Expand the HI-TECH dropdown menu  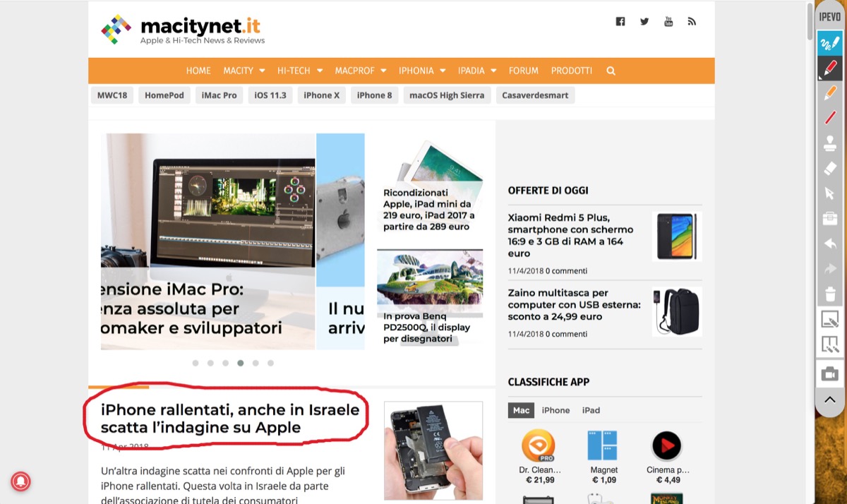pos(300,71)
